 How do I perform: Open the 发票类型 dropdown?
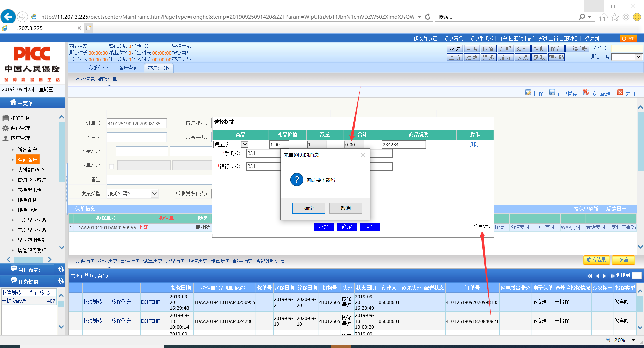click(154, 194)
